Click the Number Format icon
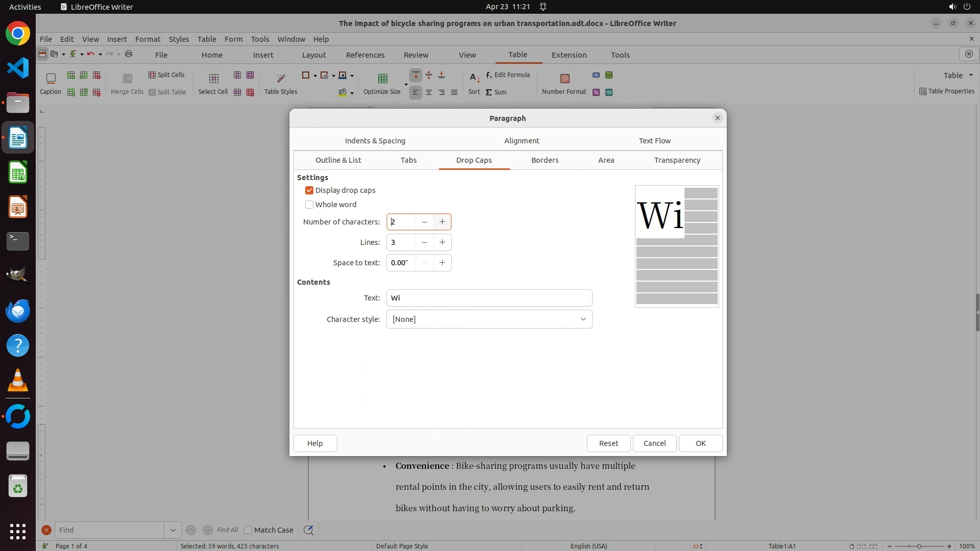Image resolution: width=980 pixels, height=551 pixels. (565, 78)
